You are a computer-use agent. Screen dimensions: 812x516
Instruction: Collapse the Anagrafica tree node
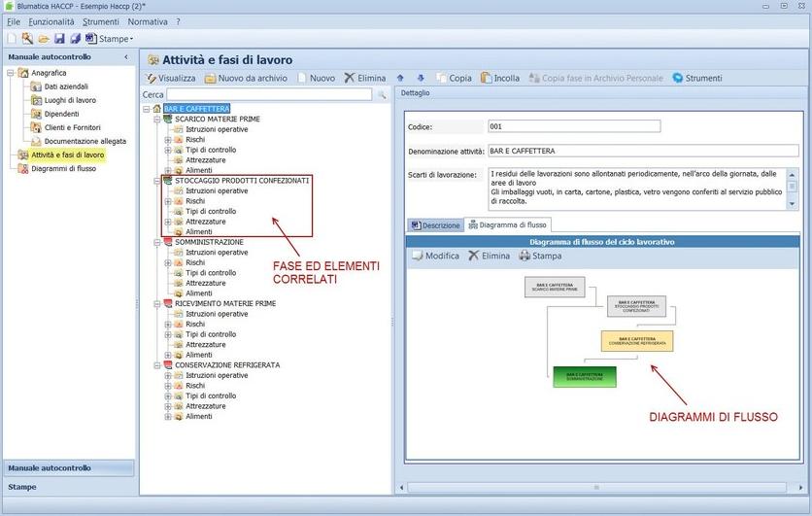[x=11, y=73]
